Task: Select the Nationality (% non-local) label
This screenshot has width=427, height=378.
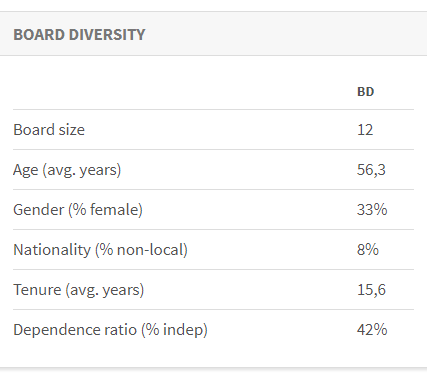Action: [100, 250]
